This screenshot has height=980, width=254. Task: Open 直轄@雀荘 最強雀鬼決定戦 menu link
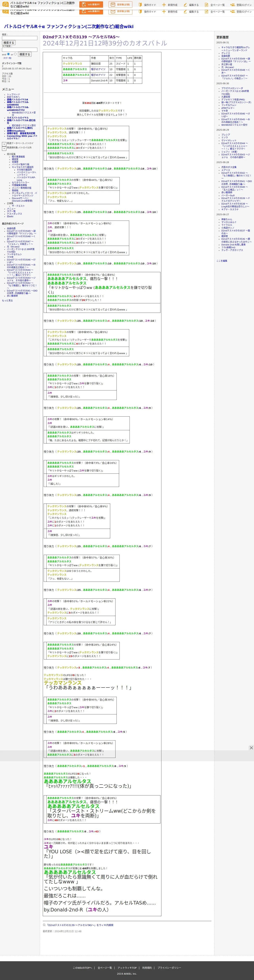[21, 134]
